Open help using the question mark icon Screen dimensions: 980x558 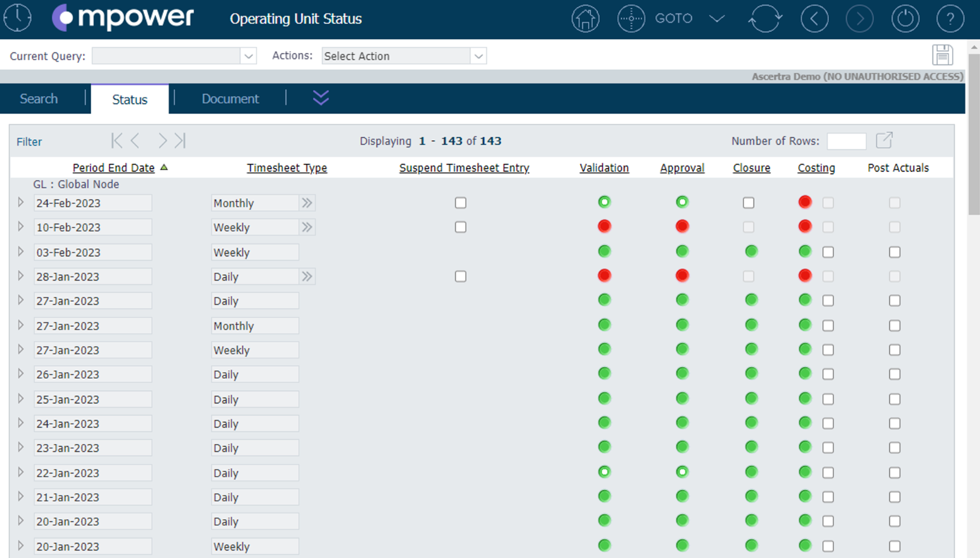pyautogui.click(x=950, y=18)
